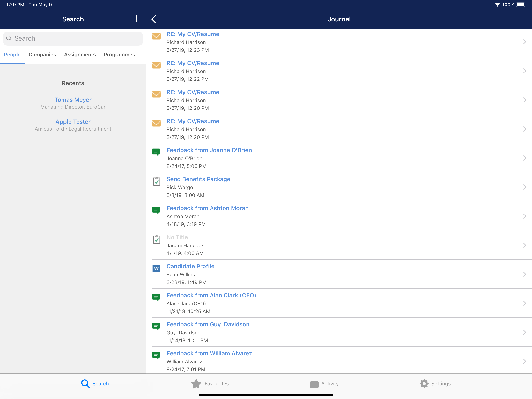Tap the name 'Rick Wargo'

180,187
